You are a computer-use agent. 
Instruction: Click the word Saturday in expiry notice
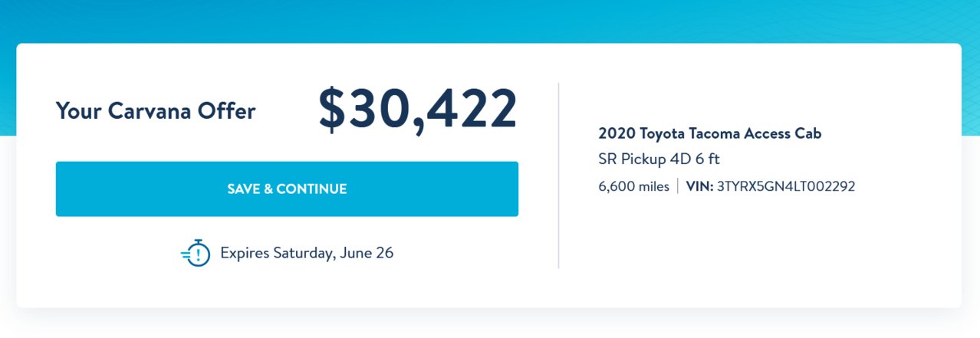[304, 253]
